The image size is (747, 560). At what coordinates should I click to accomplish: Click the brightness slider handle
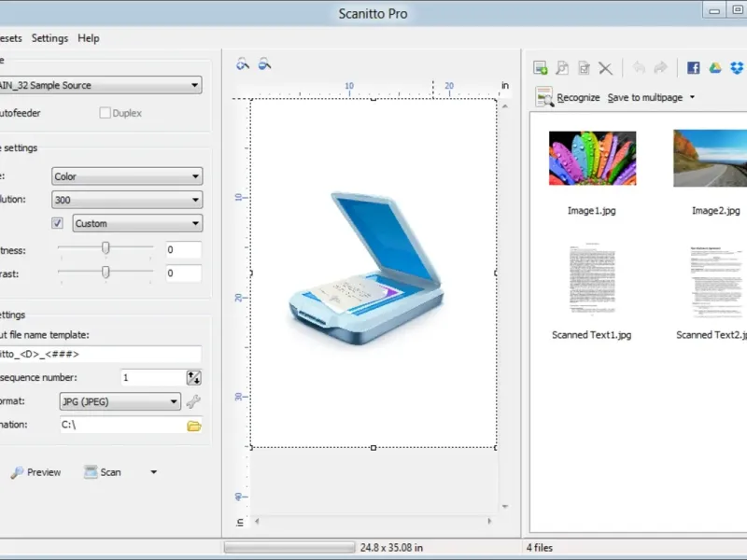click(106, 247)
